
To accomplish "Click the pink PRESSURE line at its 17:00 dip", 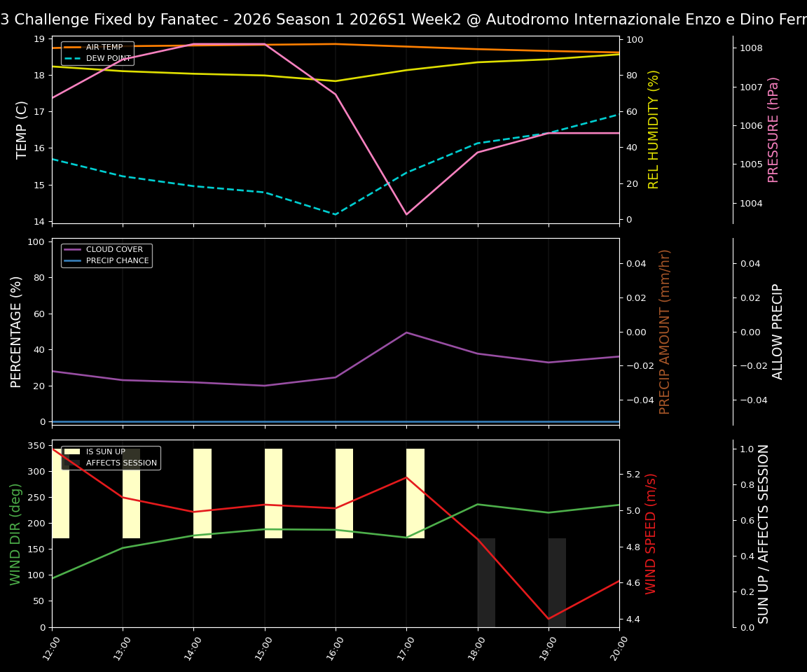I will (x=407, y=213).
